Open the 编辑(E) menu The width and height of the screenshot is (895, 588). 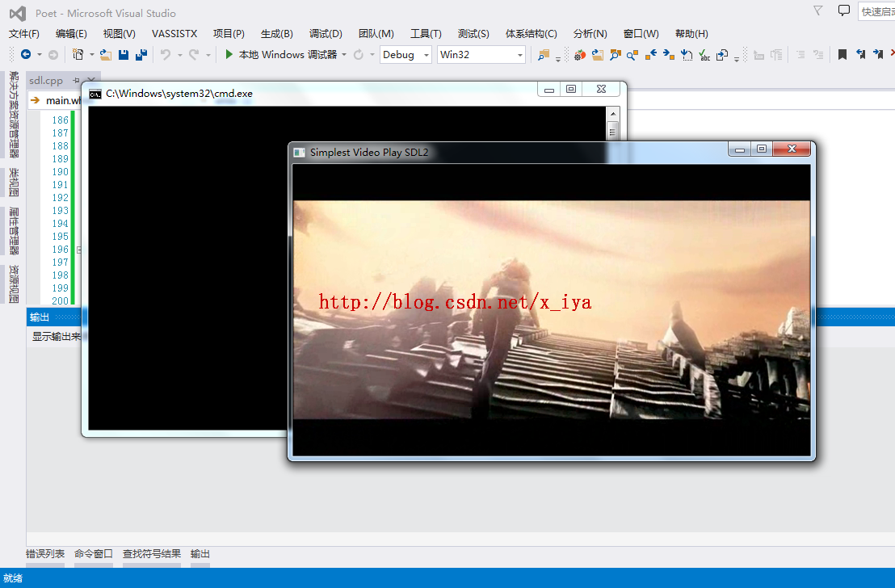[71, 34]
